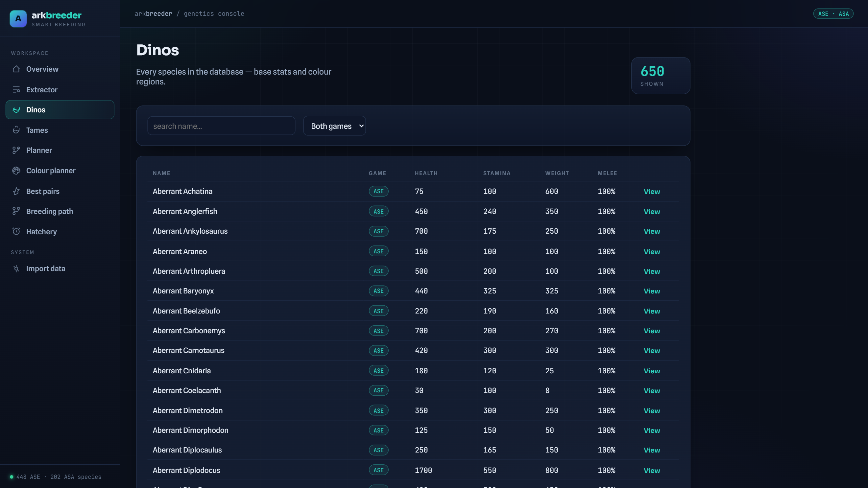Click the Aberrant Diplodocus name
The height and width of the screenshot is (488, 868).
tap(186, 470)
